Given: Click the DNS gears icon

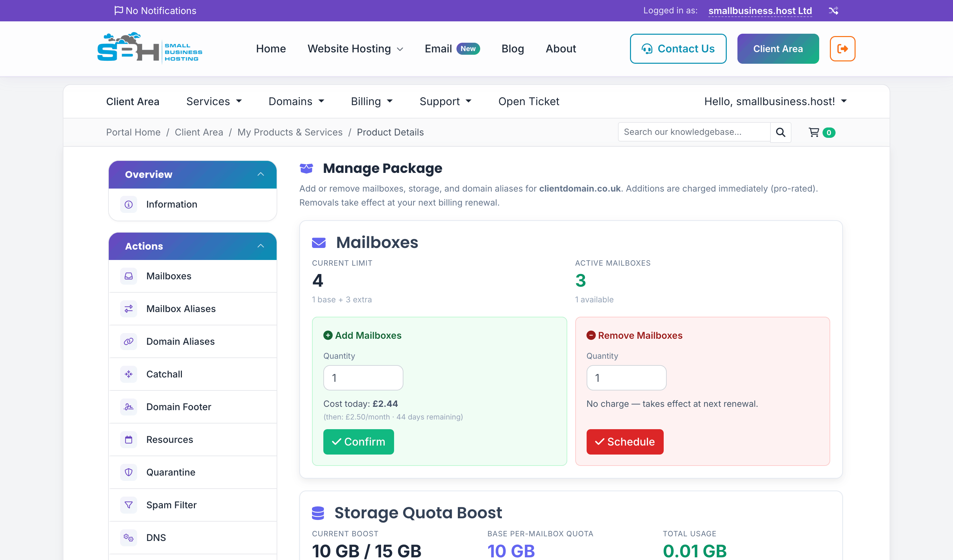Looking at the screenshot, I should point(128,538).
